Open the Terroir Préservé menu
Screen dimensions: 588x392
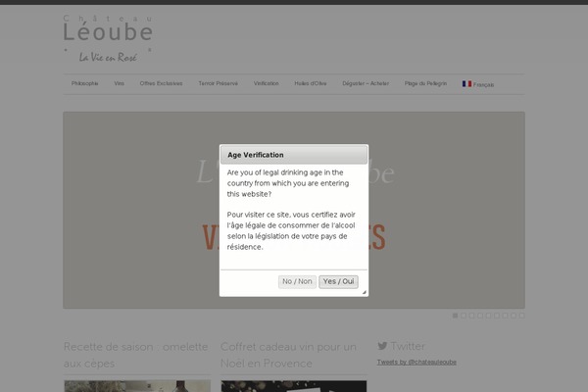219,83
